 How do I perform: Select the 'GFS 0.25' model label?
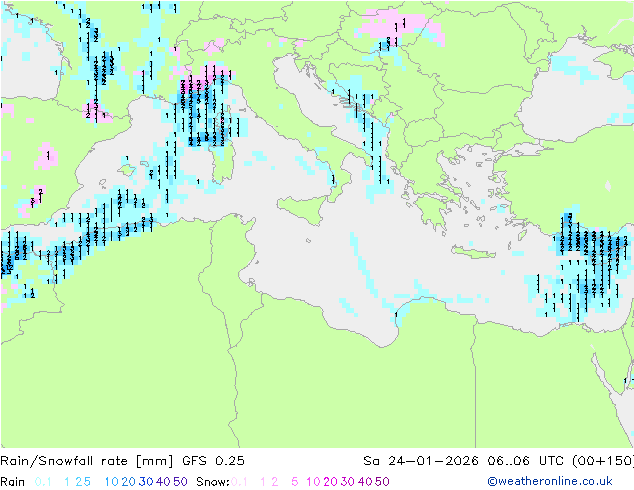[213, 461]
